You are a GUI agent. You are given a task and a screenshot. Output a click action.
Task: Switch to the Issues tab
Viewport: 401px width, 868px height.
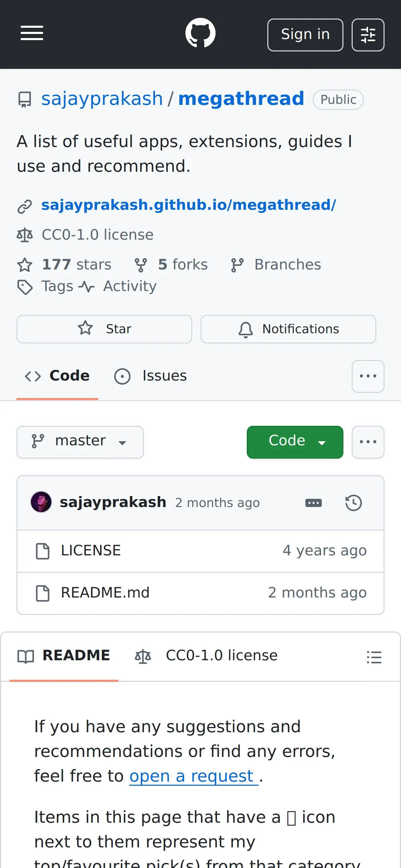tap(151, 376)
